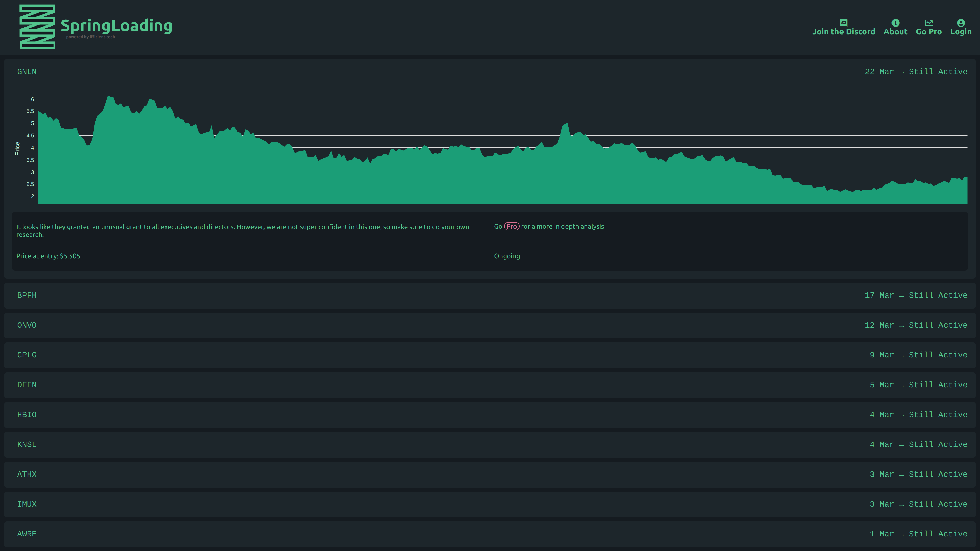Open the AWRE row
980x551 pixels.
click(x=490, y=534)
